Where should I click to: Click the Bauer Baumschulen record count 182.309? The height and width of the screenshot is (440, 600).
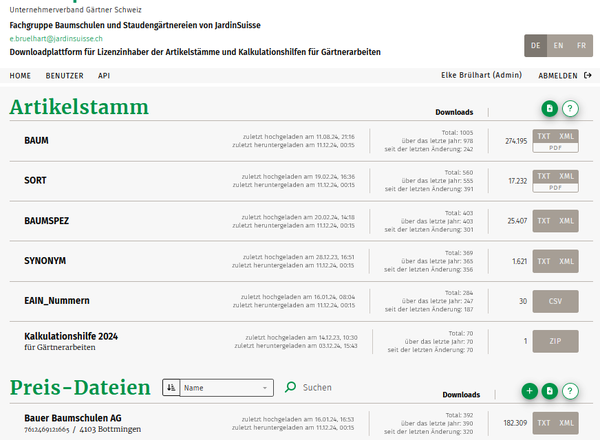(x=515, y=423)
